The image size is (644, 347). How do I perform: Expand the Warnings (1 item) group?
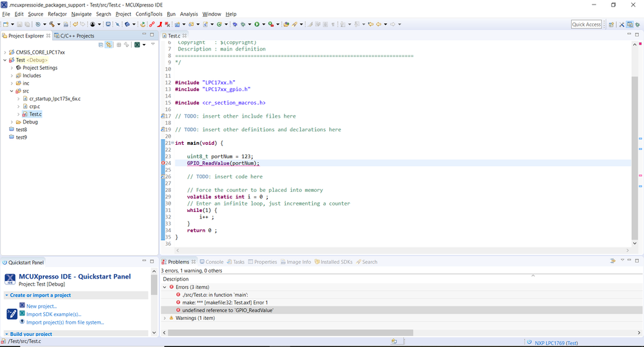(x=165, y=318)
